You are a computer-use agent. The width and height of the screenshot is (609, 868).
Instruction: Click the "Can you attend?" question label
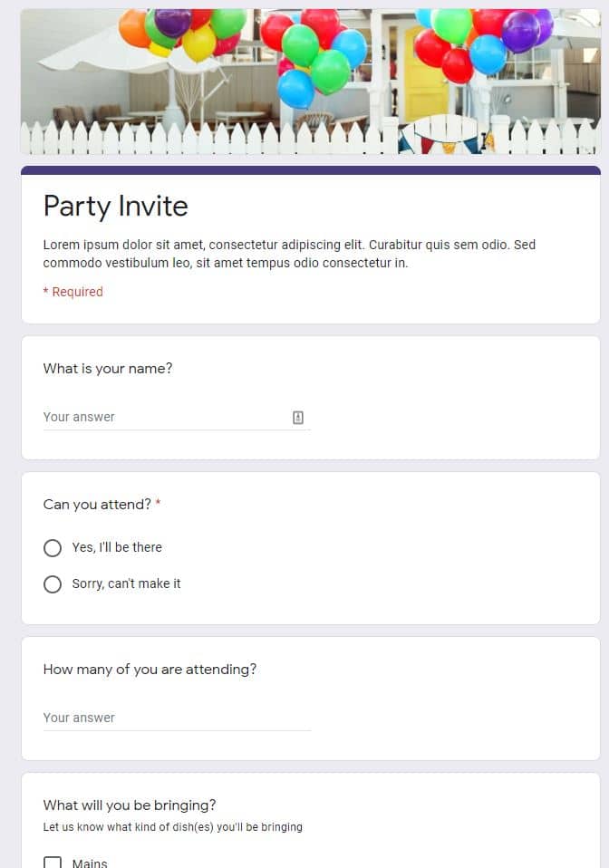97,505
